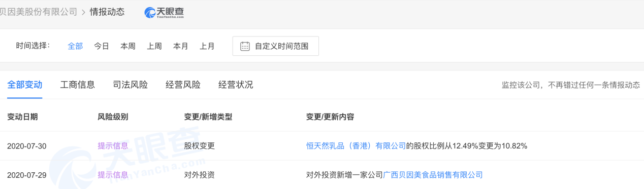Go to the 经营状况 tab
The height and width of the screenshot is (189, 644).
pyautogui.click(x=236, y=85)
